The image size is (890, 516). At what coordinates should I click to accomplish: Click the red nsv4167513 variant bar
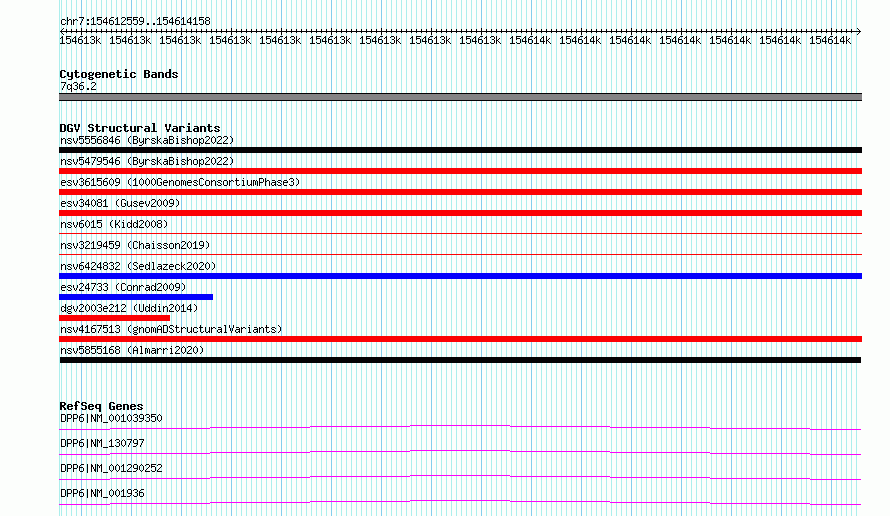tap(460, 339)
